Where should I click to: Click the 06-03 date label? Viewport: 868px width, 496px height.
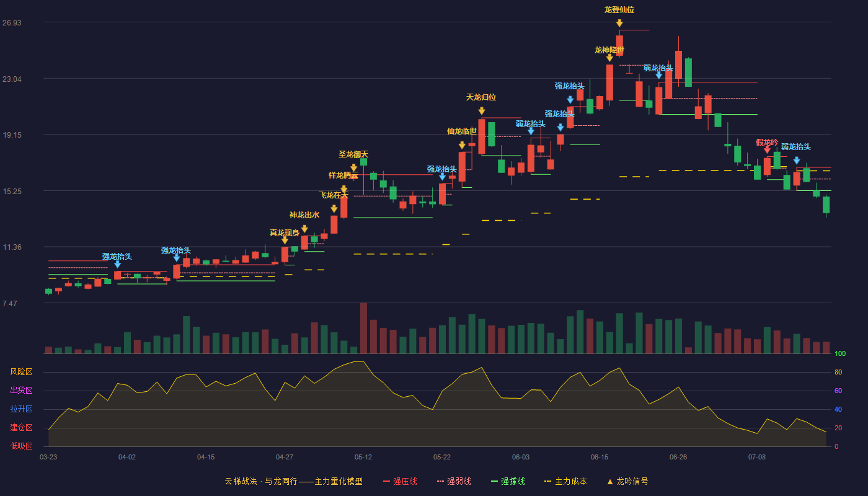point(521,457)
